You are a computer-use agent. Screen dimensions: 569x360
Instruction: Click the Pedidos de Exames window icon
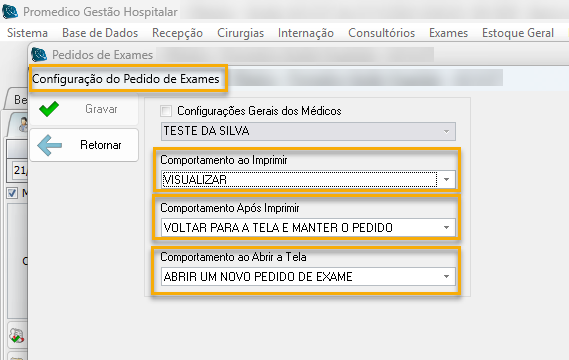point(39,55)
